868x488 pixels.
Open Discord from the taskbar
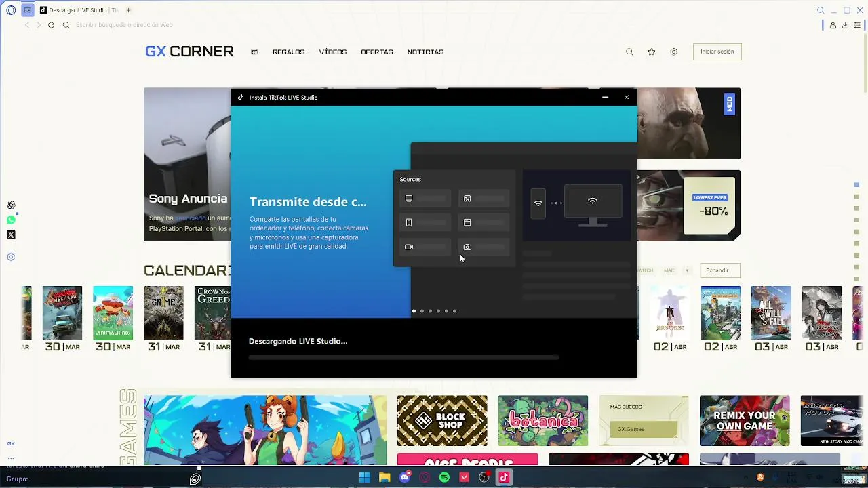(x=405, y=477)
